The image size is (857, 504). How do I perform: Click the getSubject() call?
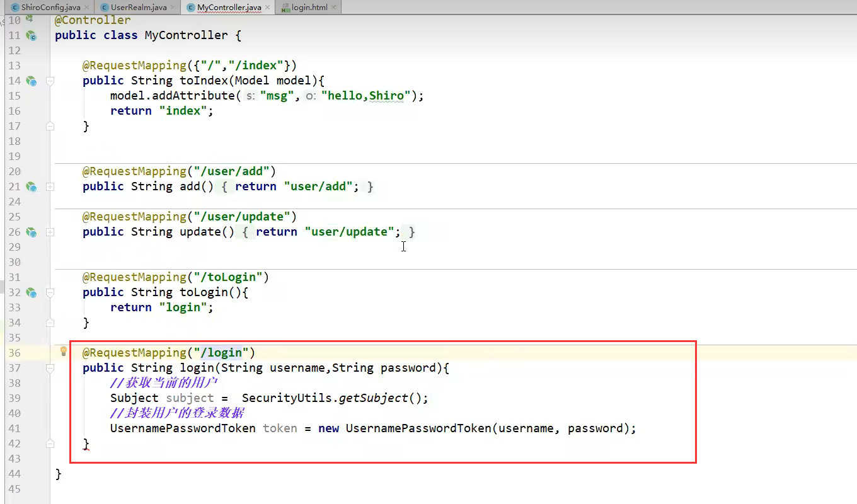[x=380, y=398]
